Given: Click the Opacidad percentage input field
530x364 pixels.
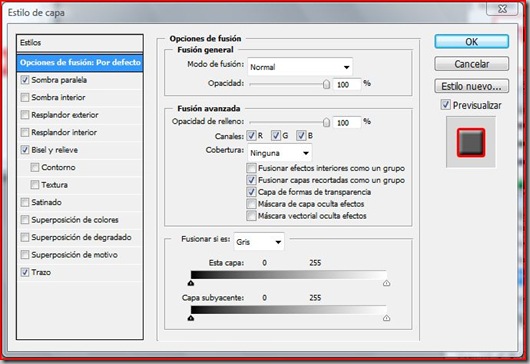Looking at the screenshot, I should 347,84.
